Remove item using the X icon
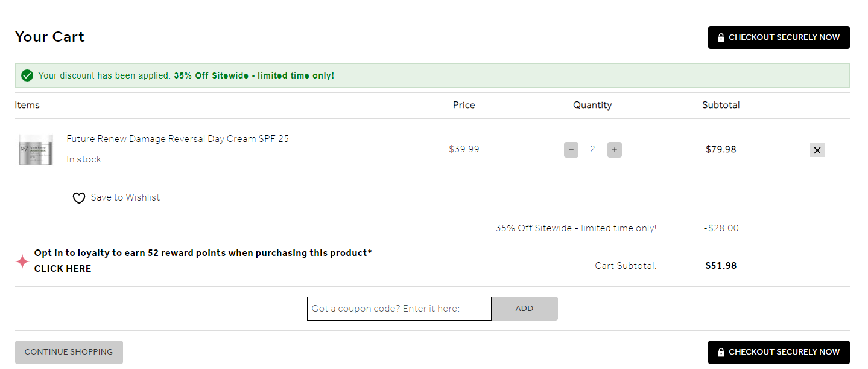This screenshot has height=369, width=868. coord(817,150)
